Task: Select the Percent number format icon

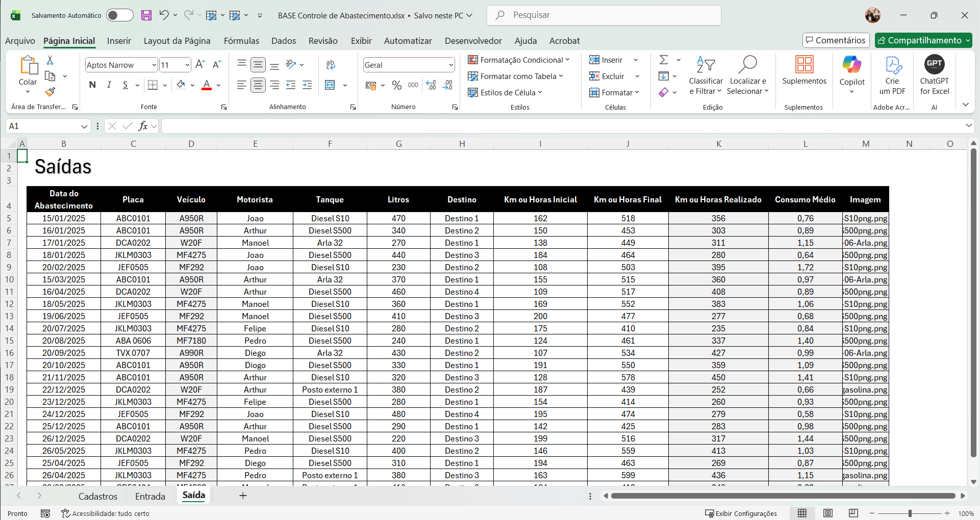Action: (397, 85)
